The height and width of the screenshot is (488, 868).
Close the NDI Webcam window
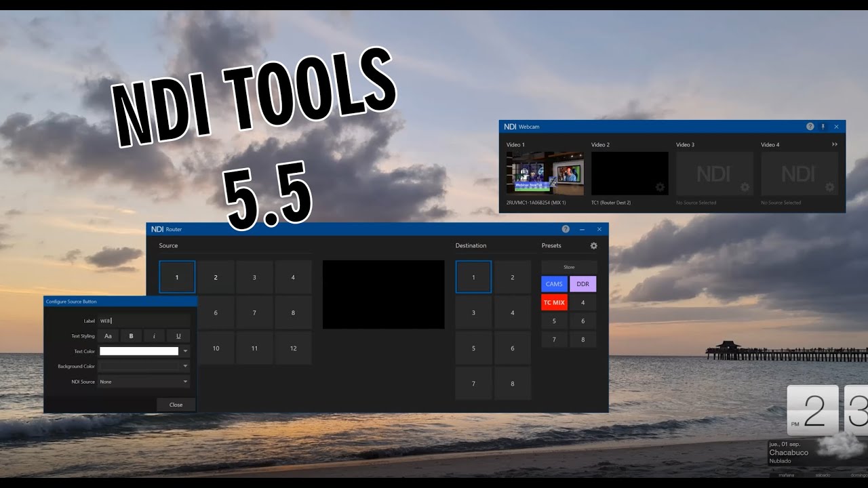(836, 127)
